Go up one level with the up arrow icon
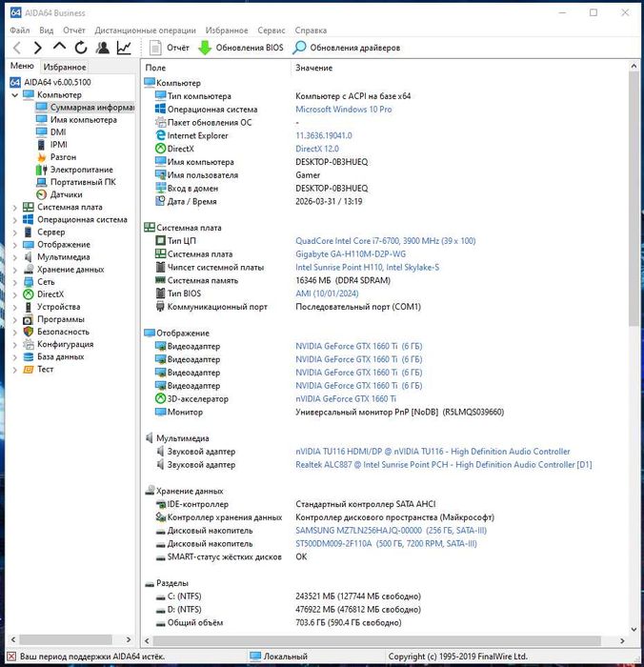The height and width of the screenshot is (667, 644). [59, 47]
